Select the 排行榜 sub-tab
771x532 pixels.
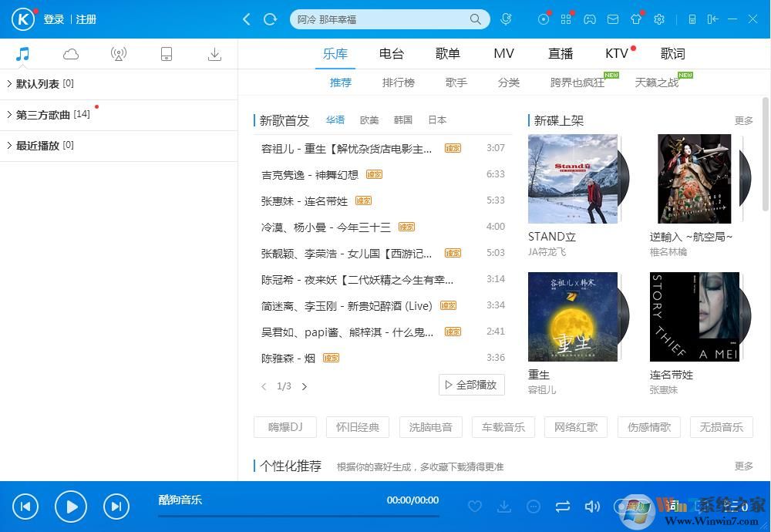pos(399,82)
